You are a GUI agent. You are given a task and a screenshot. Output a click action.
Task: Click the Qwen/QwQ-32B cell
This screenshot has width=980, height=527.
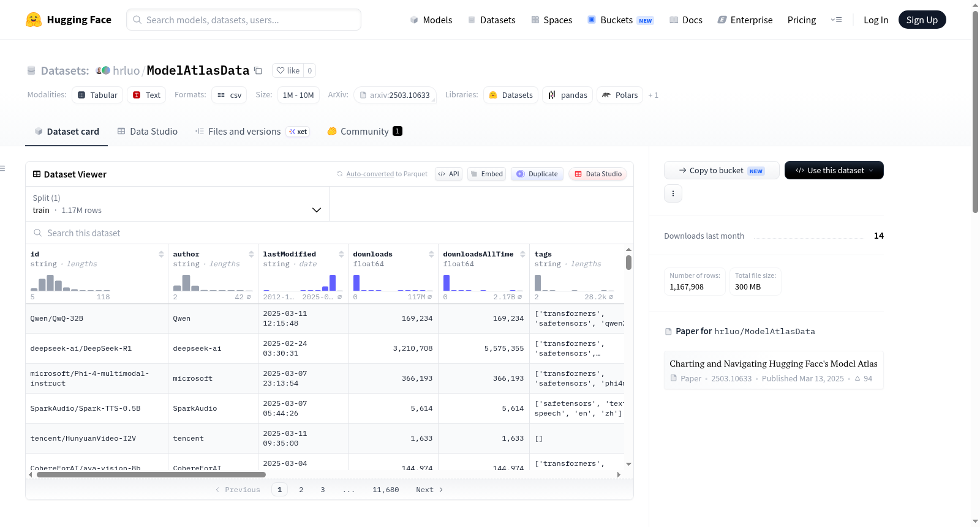point(97,318)
